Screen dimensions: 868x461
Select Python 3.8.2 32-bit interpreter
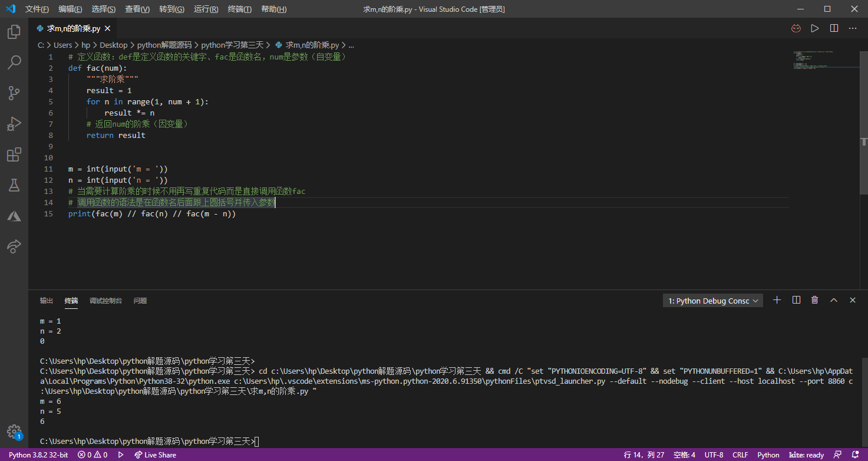coord(38,455)
